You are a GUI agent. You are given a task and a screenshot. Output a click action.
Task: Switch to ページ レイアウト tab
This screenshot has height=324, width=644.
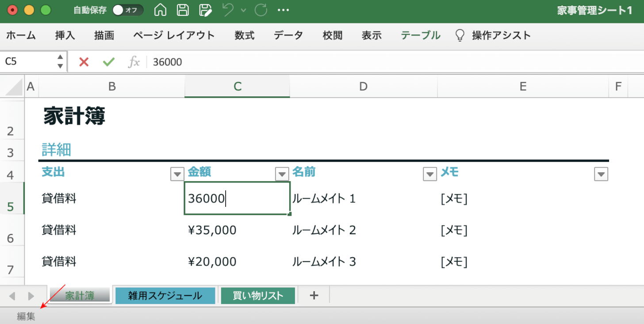(174, 35)
